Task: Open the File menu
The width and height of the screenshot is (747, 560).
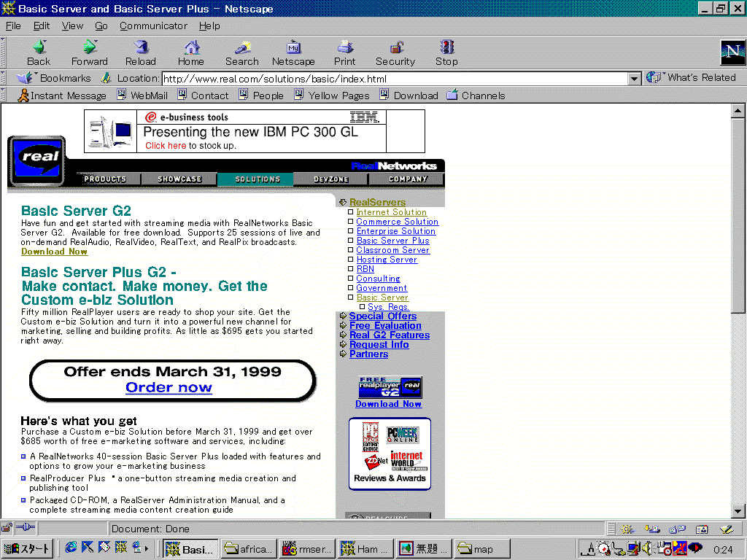Action: tap(13, 26)
